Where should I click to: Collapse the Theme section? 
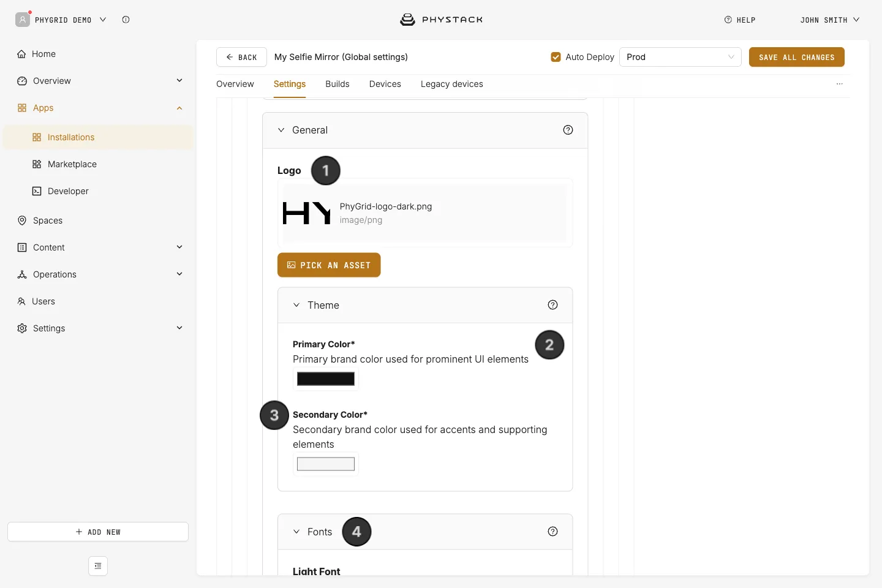click(x=296, y=305)
